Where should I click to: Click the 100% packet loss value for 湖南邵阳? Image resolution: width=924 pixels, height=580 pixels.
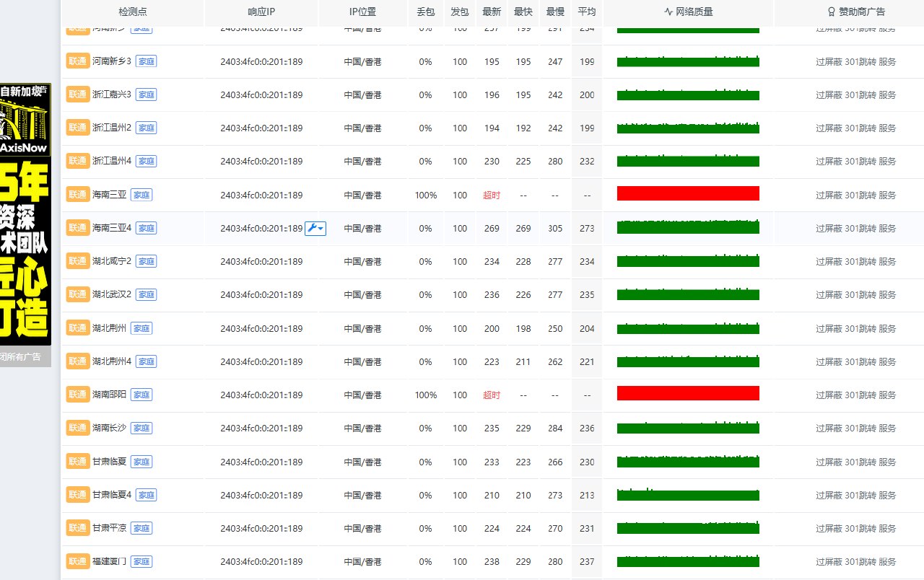point(426,395)
